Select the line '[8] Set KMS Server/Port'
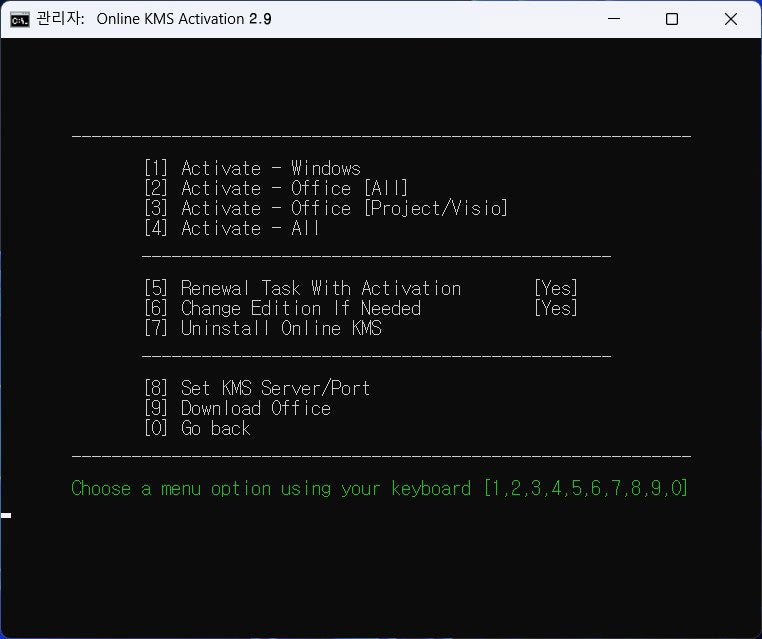Viewport: 762px width, 639px height. [257, 388]
